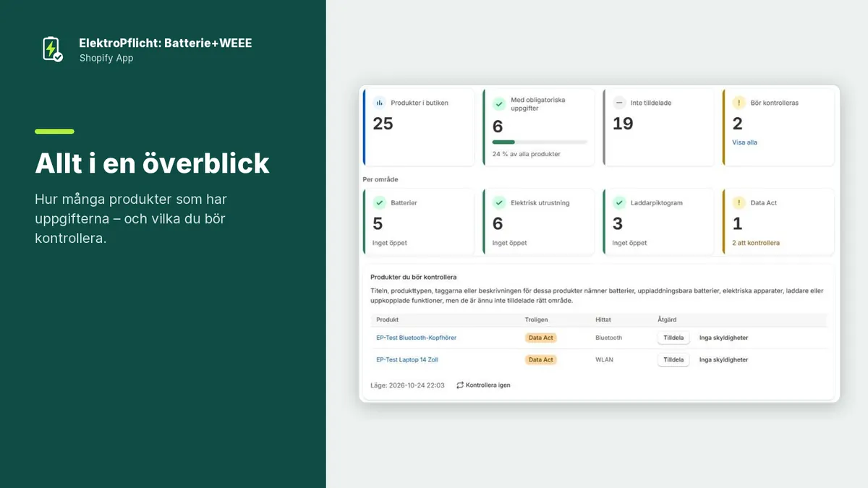Click Tilldela for the Bluetooth-Kopfhörer row
The width and height of the screenshot is (868, 488).
(x=673, y=338)
